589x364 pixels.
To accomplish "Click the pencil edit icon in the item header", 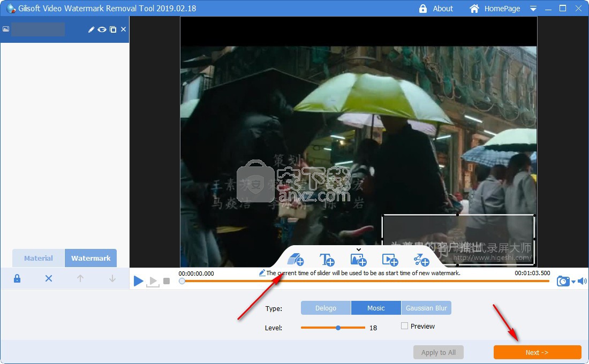I will coord(91,29).
